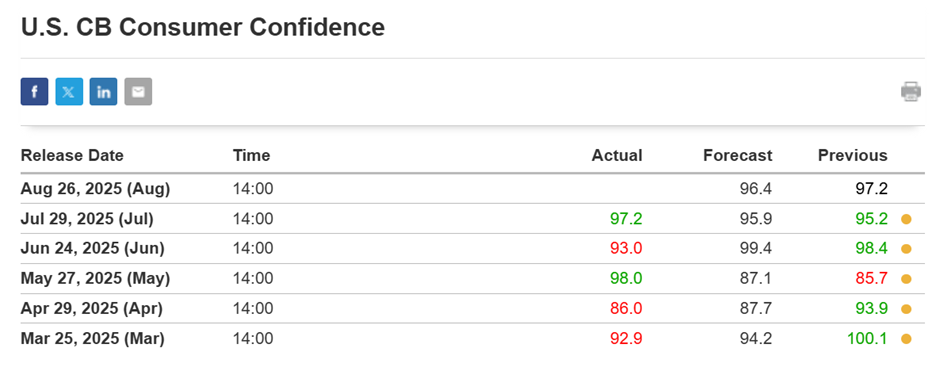Click the orange dot in the Apr 29 row
The width and height of the screenshot is (940, 367).
coord(906,309)
